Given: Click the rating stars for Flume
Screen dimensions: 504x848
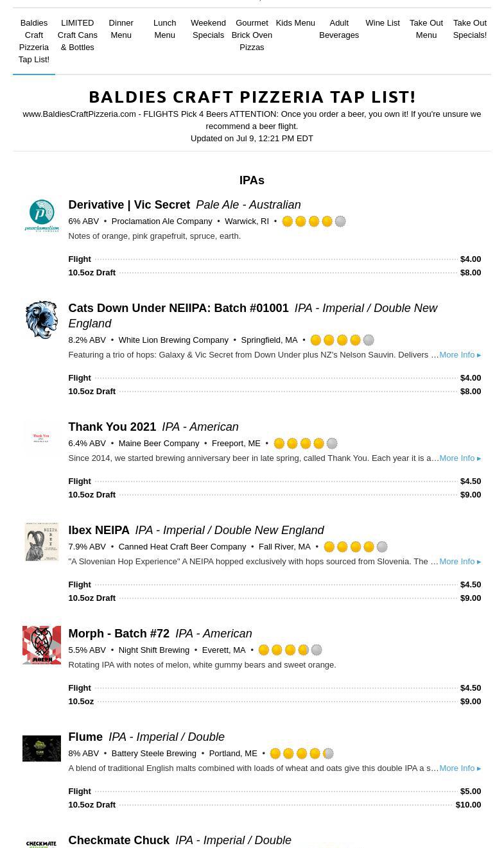Looking at the screenshot, I should 302,754.
